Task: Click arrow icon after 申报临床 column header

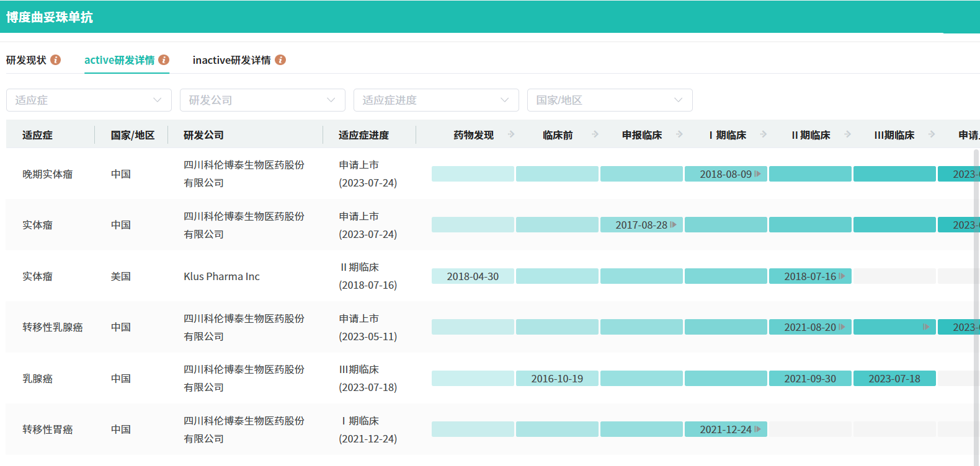Action: pyautogui.click(x=680, y=134)
